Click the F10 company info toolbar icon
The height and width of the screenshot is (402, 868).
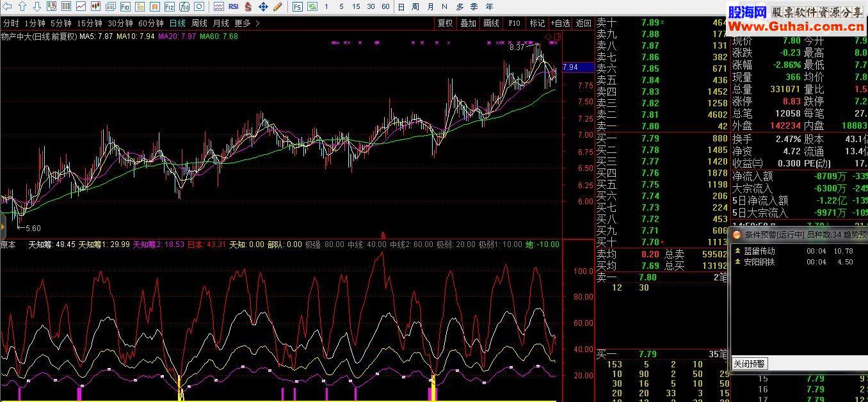[x=125, y=6]
